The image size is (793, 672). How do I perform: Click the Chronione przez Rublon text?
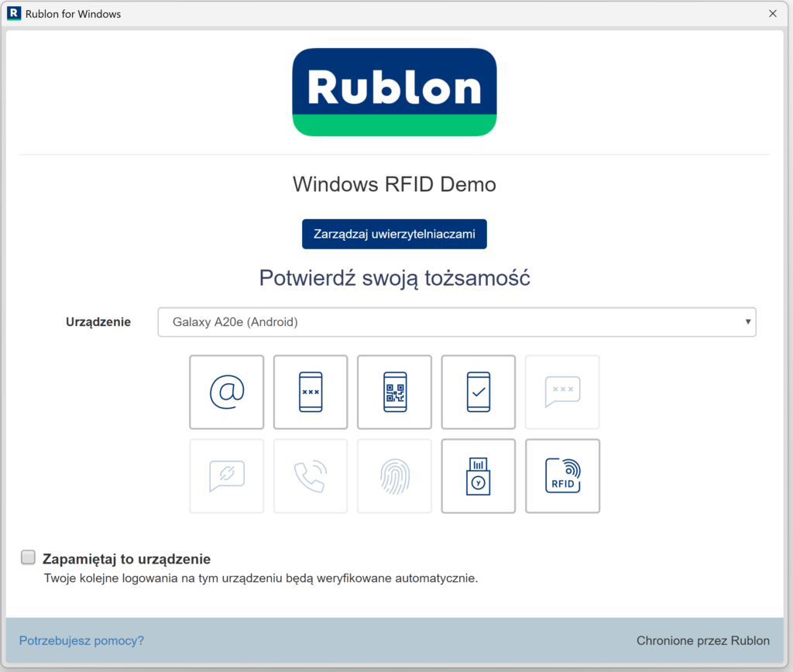point(702,640)
